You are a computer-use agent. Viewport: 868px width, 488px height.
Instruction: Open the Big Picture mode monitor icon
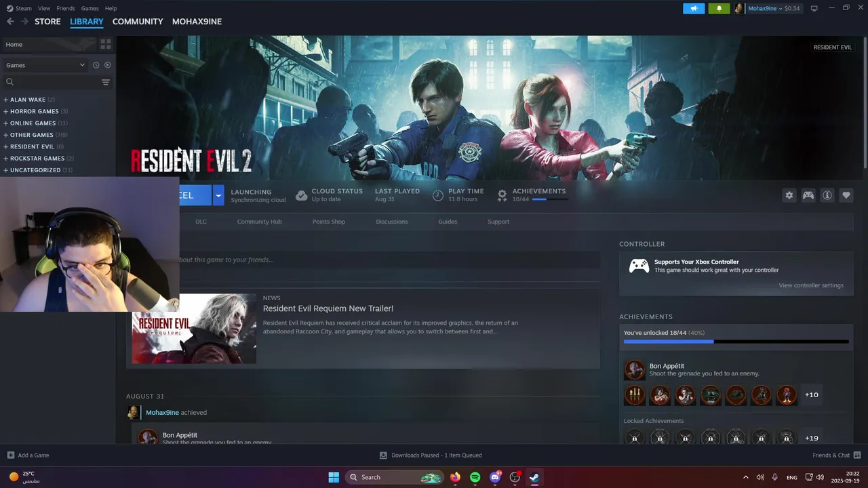(x=814, y=8)
